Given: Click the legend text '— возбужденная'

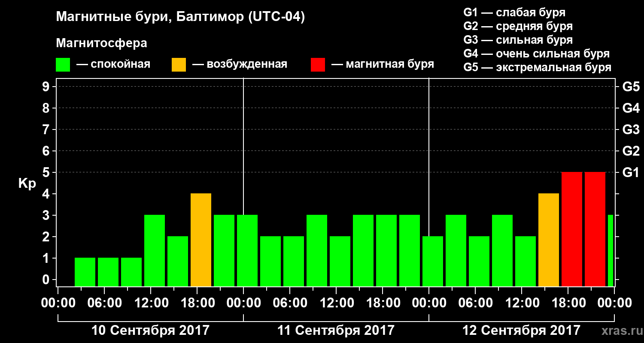Looking at the screenshot, I should [240, 64].
